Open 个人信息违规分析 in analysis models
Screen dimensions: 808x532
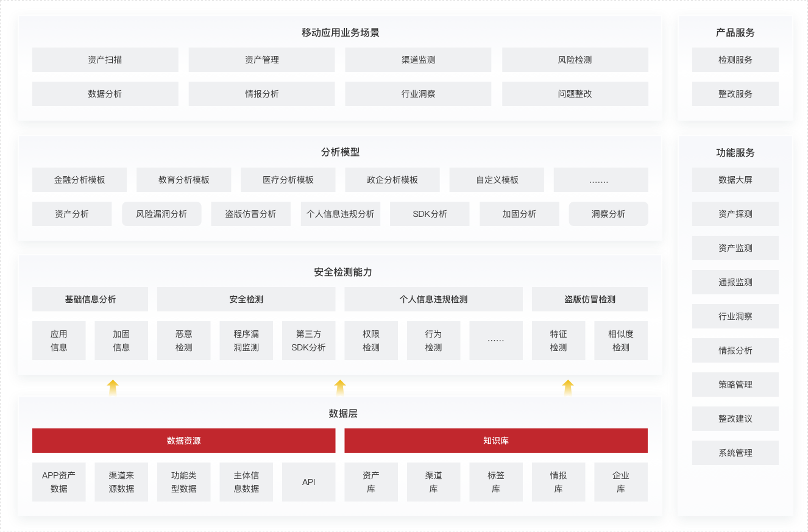tap(340, 214)
